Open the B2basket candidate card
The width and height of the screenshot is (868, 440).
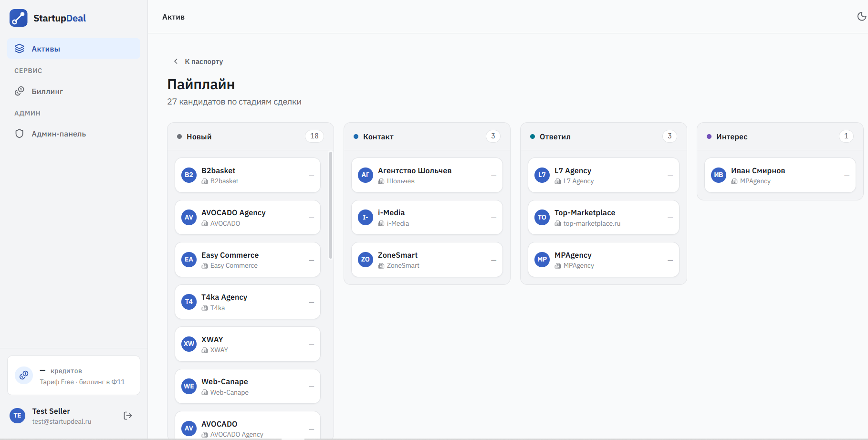point(248,175)
